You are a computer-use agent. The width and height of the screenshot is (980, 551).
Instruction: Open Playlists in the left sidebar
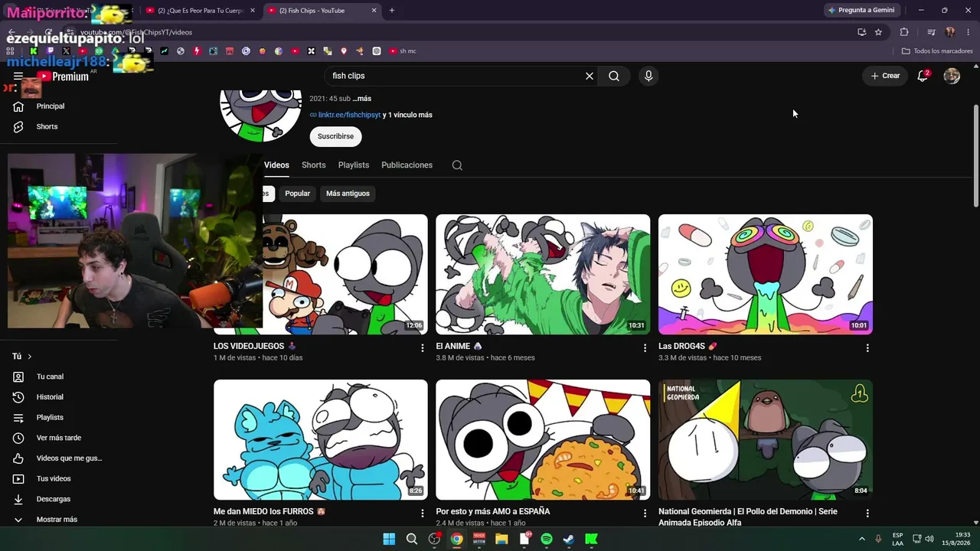51,418
